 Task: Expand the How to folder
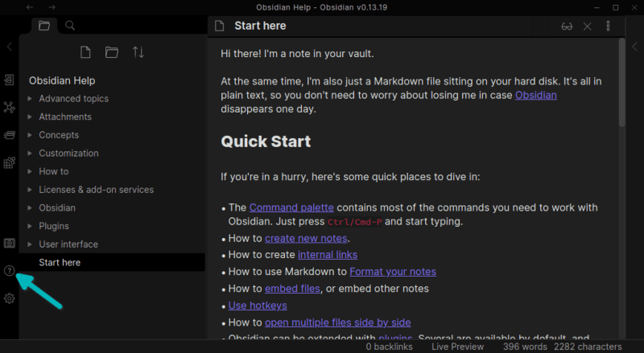click(30, 171)
